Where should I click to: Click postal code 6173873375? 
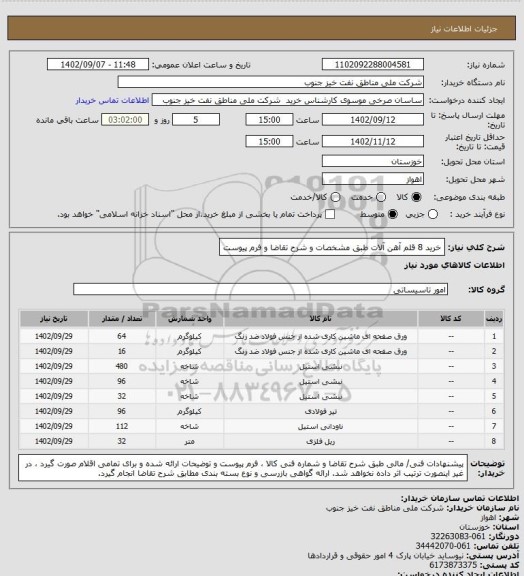click(453, 565)
